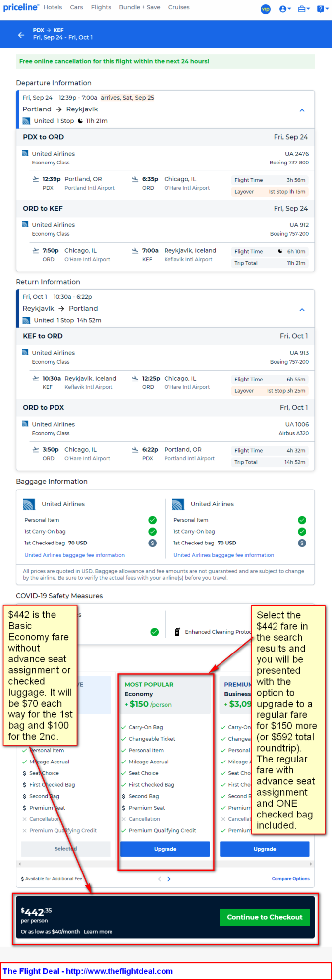Screen dimensions: 332x980
Task: Click right baggage United Airlines logo
Action: point(178,504)
